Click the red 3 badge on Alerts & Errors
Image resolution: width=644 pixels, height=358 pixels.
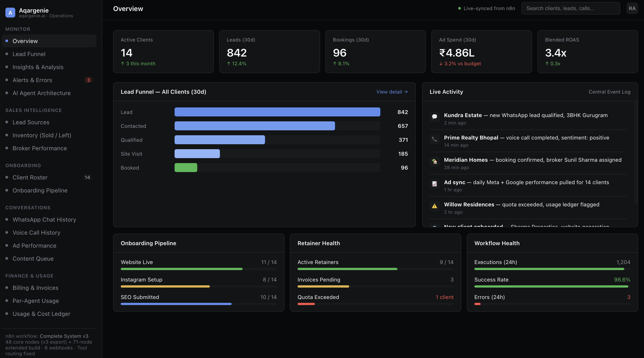tap(88, 80)
